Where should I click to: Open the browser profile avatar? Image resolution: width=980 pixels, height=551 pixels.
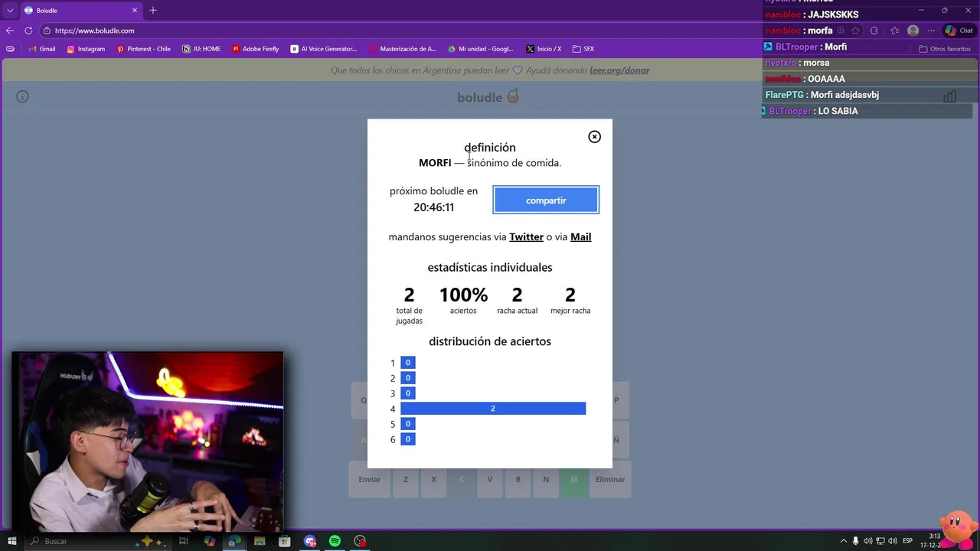pyautogui.click(x=913, y=31)
